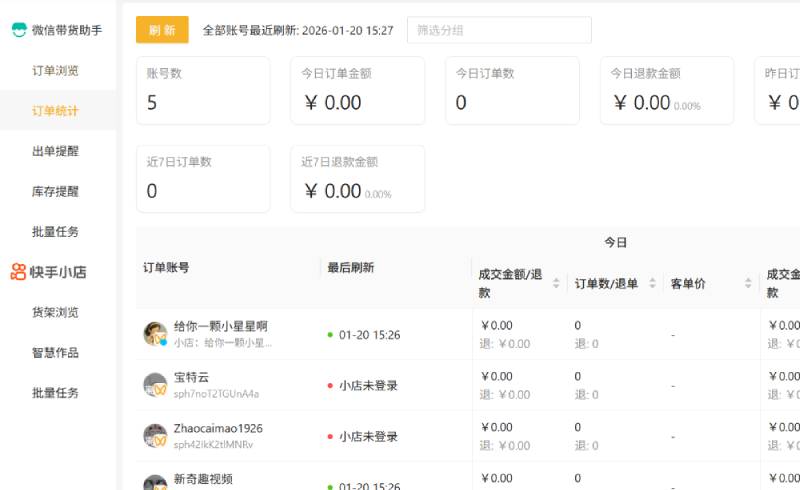
Task: Click 小店未登录 status for 宝特云
Action: [367, 385]
